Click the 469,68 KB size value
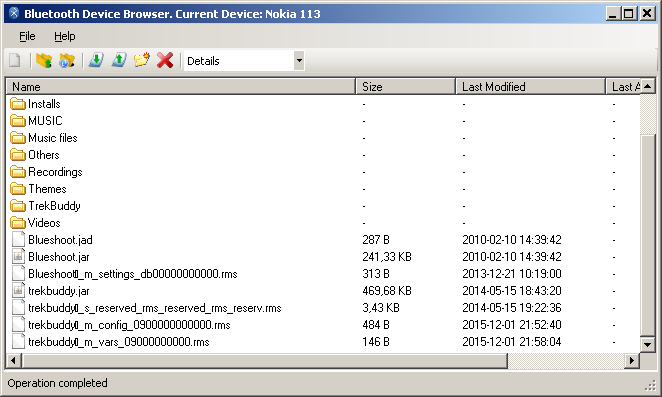662x397 pixels. (387, 291)
